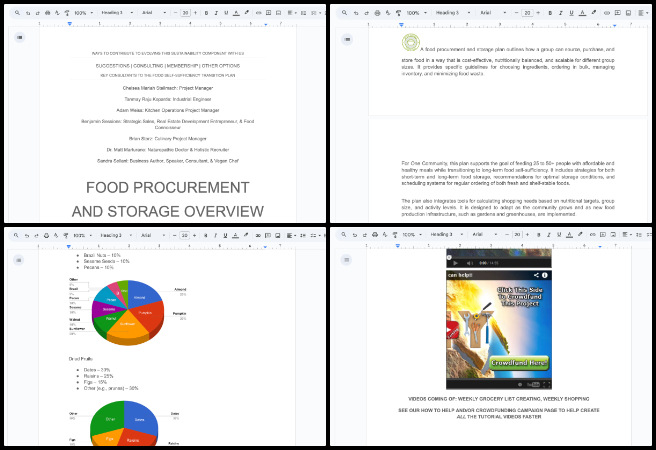Image resolution: width=656 pixels, height=450 pixels.
Task: Open Heading 3 dropdown in crowdfund video document
Action: [447, 235]
